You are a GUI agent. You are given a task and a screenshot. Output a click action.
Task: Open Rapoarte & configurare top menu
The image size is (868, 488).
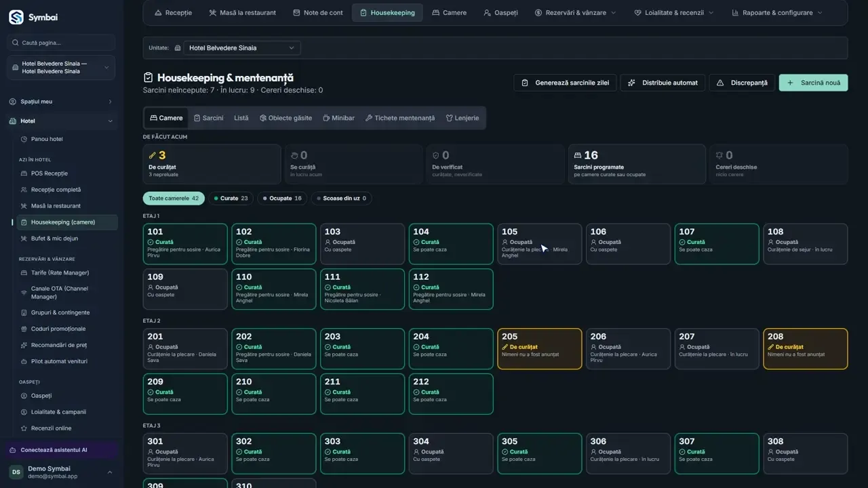777,13
